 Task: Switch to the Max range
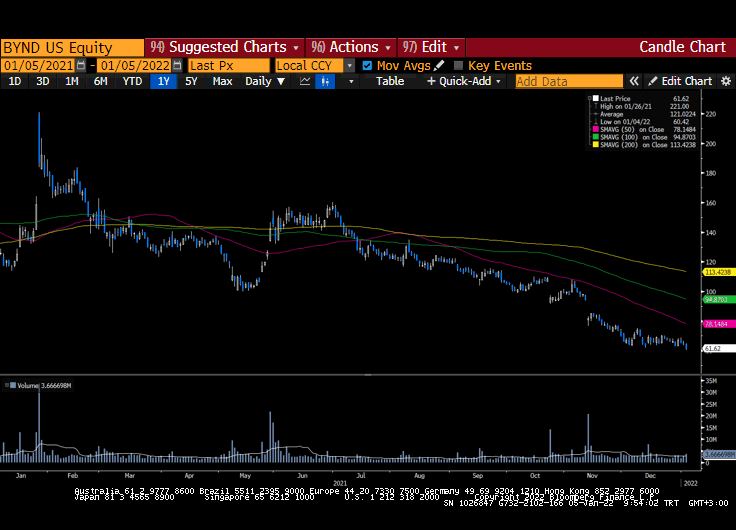pyautogui.click(x=222, y=81)
